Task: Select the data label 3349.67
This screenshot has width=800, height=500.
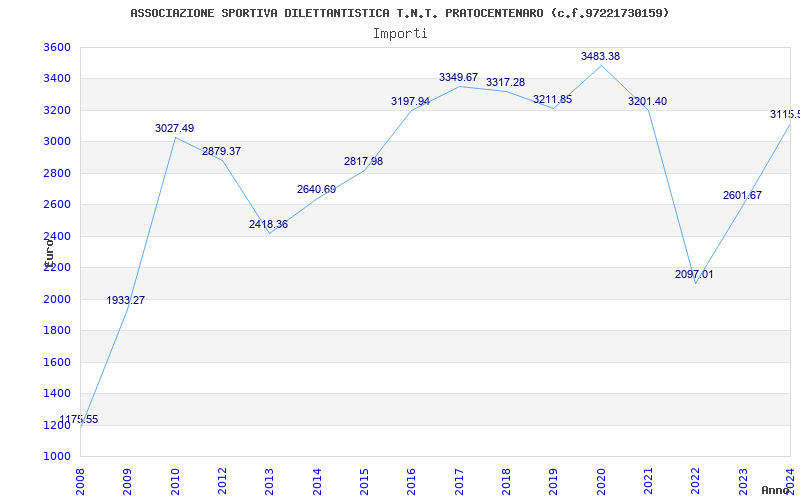Action: point(458,78)
